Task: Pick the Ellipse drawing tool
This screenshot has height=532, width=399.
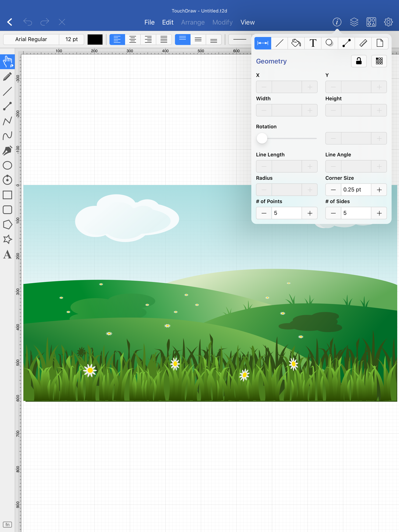Action: (x=7, y=166)
